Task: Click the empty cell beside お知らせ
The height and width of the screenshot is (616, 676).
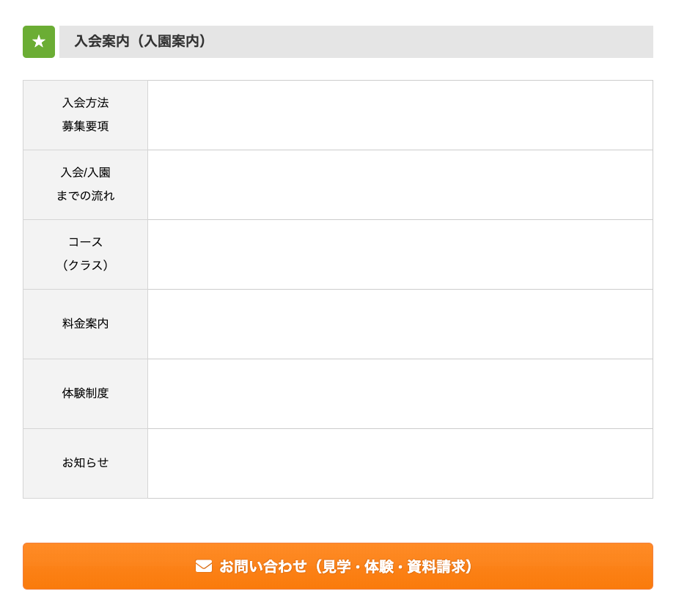Action: pos(400,463)
